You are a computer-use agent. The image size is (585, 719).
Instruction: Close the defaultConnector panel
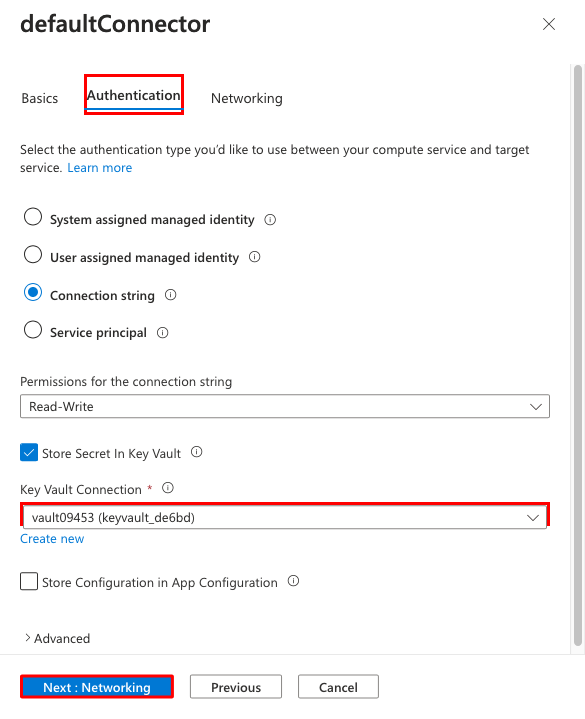point(549,24)
